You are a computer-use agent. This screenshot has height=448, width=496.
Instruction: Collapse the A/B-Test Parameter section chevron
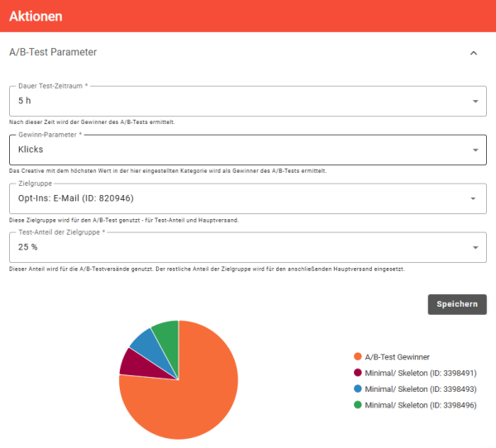coord(474,53)
